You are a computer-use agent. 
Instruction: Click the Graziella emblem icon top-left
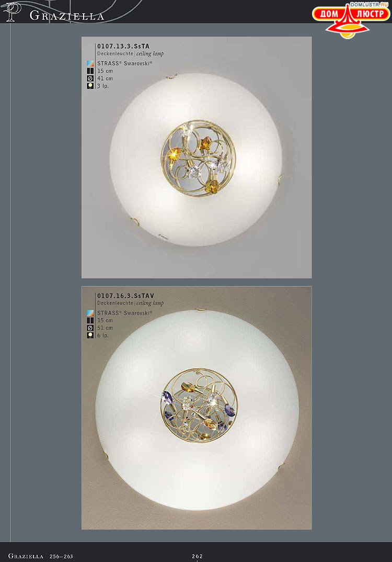[12, 12]
